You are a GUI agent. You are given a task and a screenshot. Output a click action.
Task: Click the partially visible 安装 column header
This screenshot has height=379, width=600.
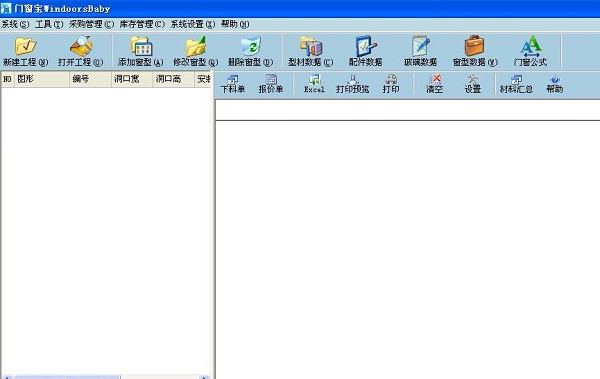pos(203,79)
